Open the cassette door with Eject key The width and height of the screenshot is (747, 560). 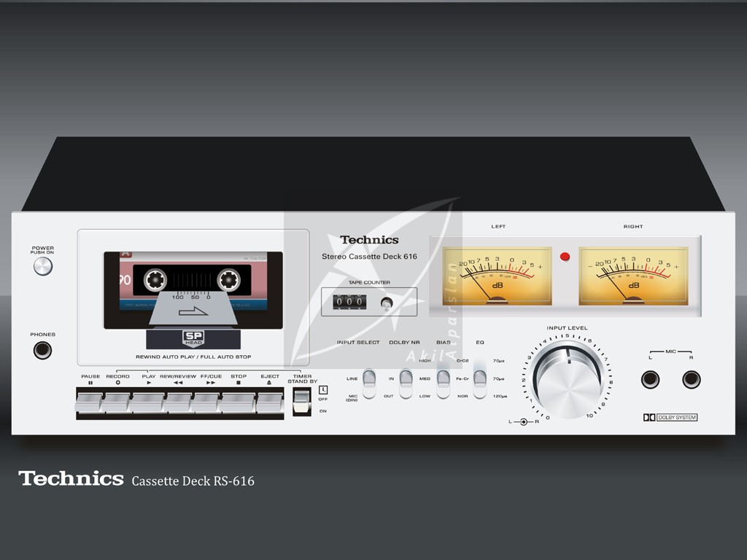coord(270,402)
